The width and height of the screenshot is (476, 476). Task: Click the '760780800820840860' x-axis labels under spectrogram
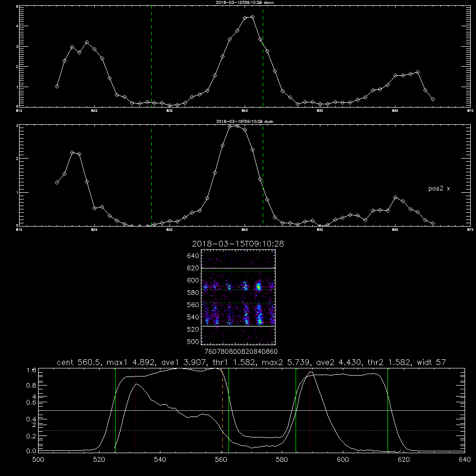(241, 352)
